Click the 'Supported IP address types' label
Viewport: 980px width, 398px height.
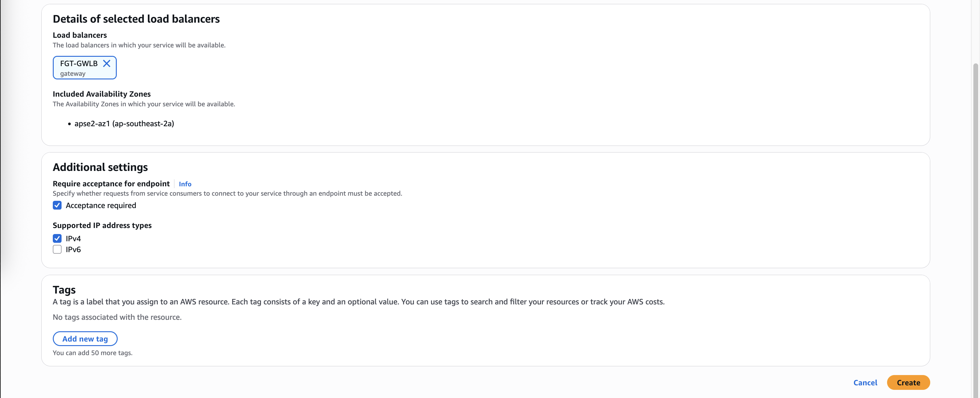(102, 225)
